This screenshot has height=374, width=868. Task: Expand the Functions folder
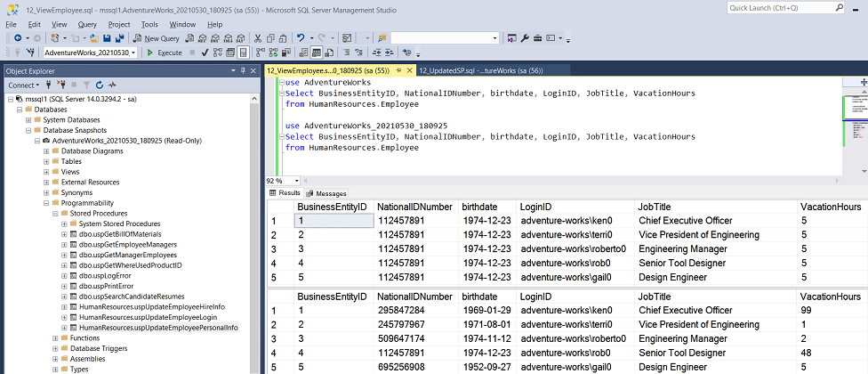55,338
